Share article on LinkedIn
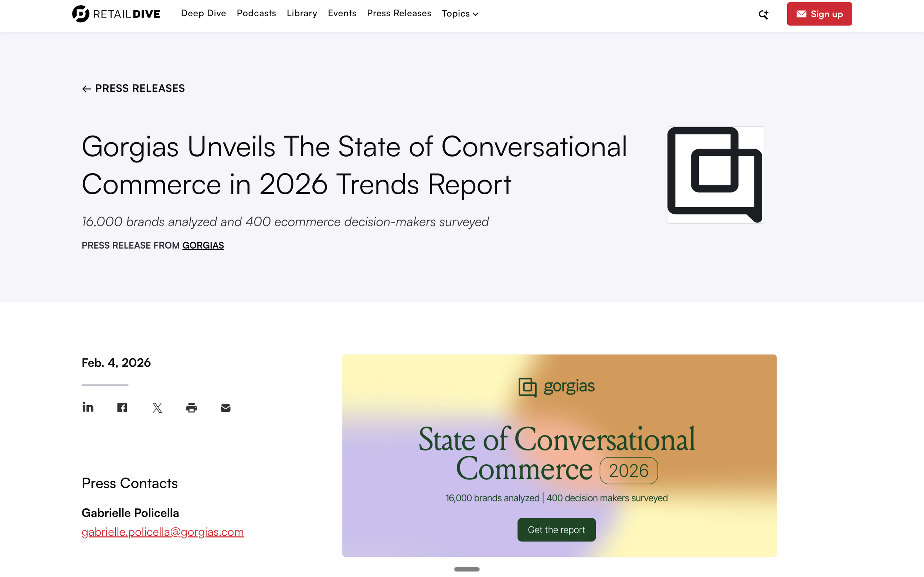 (x=88, y=407)
